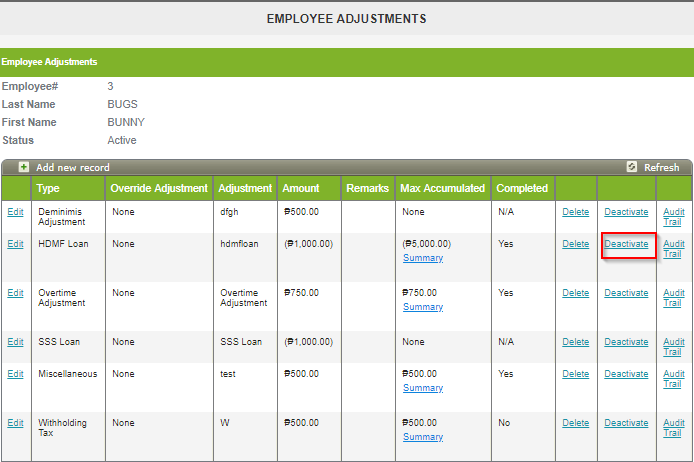Open Summary link in Withholding Tax row
This screenshot has height=462, width=694.
(423, 437)
